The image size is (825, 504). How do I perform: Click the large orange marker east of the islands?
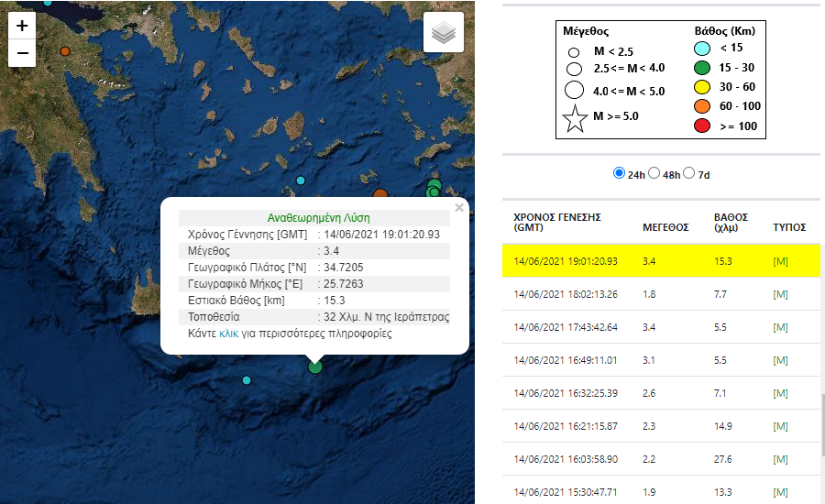click(380, 193)
